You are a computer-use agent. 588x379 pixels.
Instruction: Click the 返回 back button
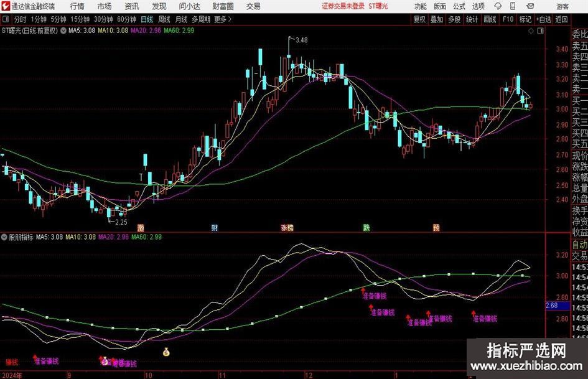click(x=561, y=19)
